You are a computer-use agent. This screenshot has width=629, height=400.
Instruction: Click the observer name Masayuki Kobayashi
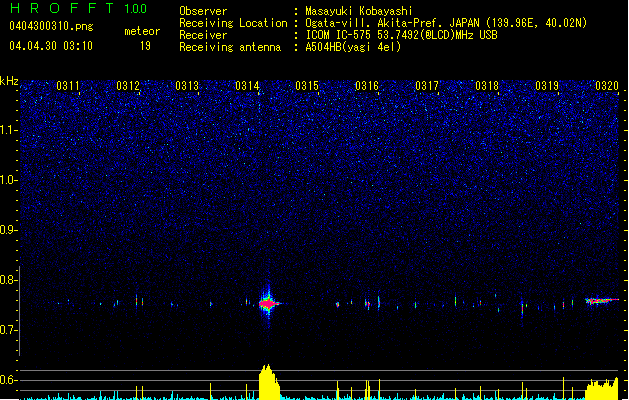point(359,11)
